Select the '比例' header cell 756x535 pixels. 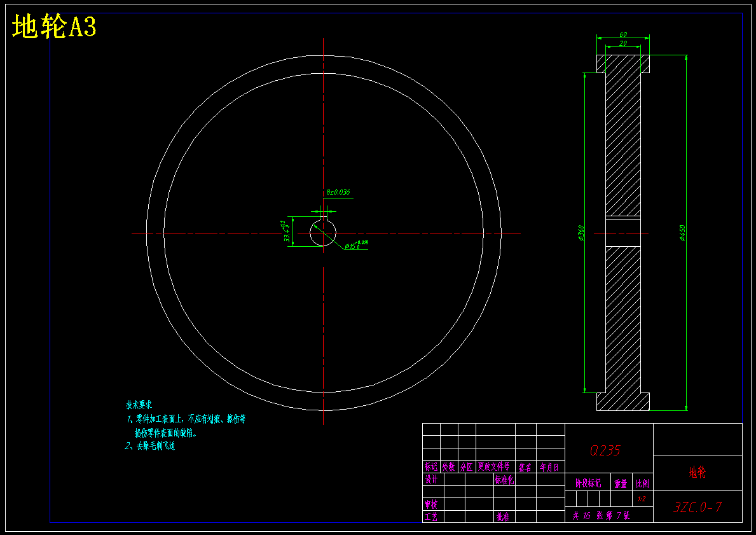pos(643,483)
